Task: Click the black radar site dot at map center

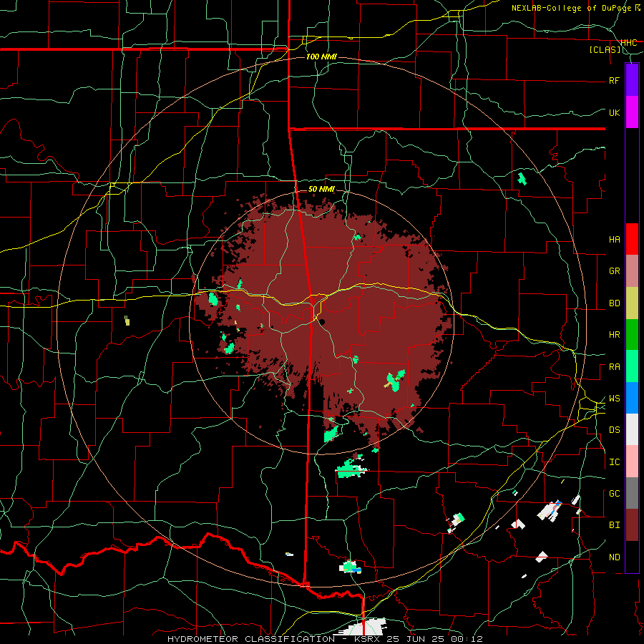Action: tap(322, 322)
